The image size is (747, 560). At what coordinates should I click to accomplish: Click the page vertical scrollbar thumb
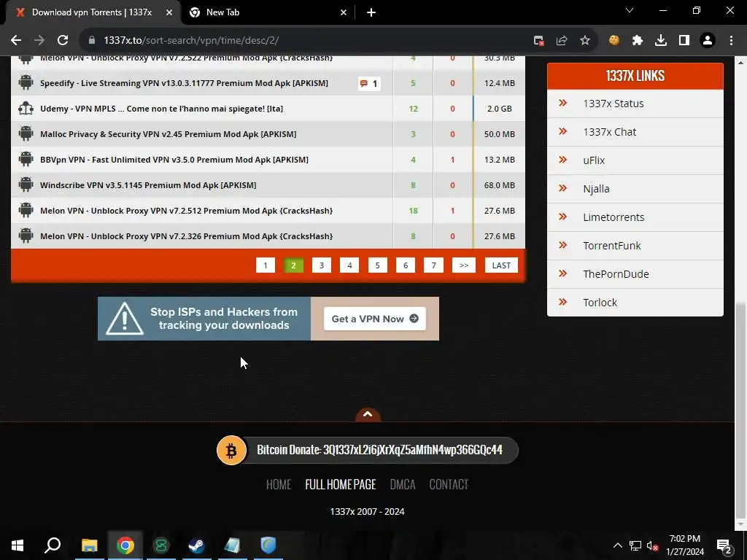741,410
